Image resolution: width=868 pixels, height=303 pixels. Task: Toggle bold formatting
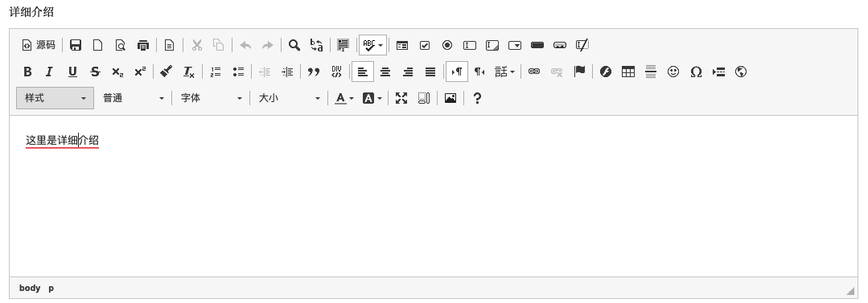(27, 72)
